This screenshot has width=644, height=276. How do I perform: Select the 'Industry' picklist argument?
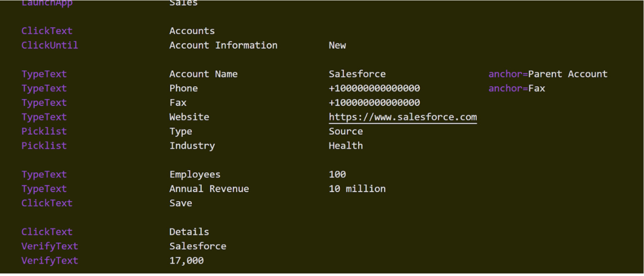coord(192,146)
